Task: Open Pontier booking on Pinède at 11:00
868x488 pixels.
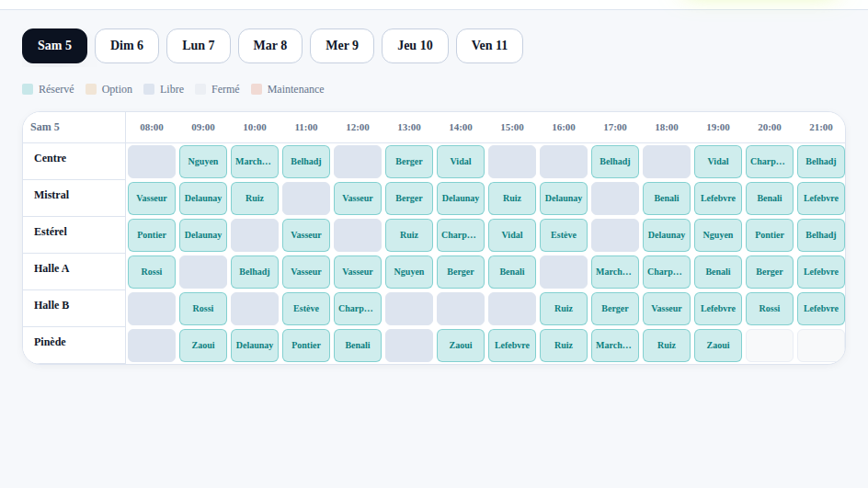Action: (x=306, y=346)
